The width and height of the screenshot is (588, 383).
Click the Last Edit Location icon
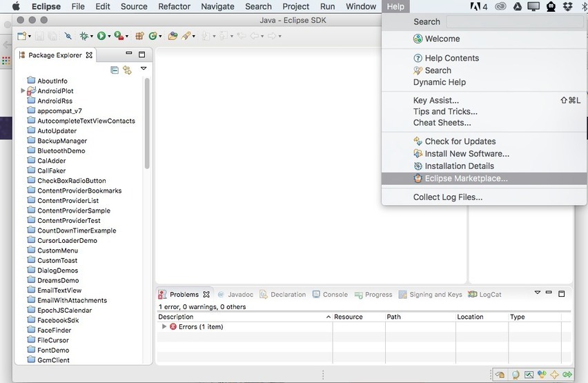(x=241, y=36)
